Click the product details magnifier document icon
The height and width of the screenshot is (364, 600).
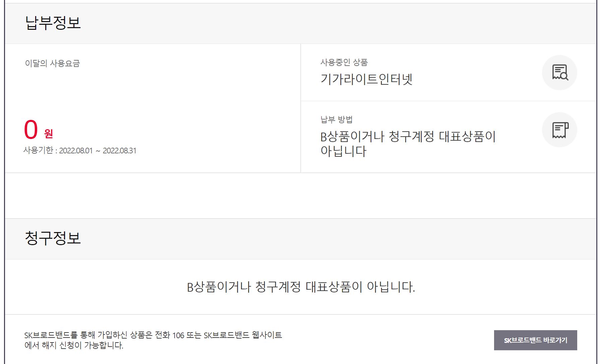559,72
